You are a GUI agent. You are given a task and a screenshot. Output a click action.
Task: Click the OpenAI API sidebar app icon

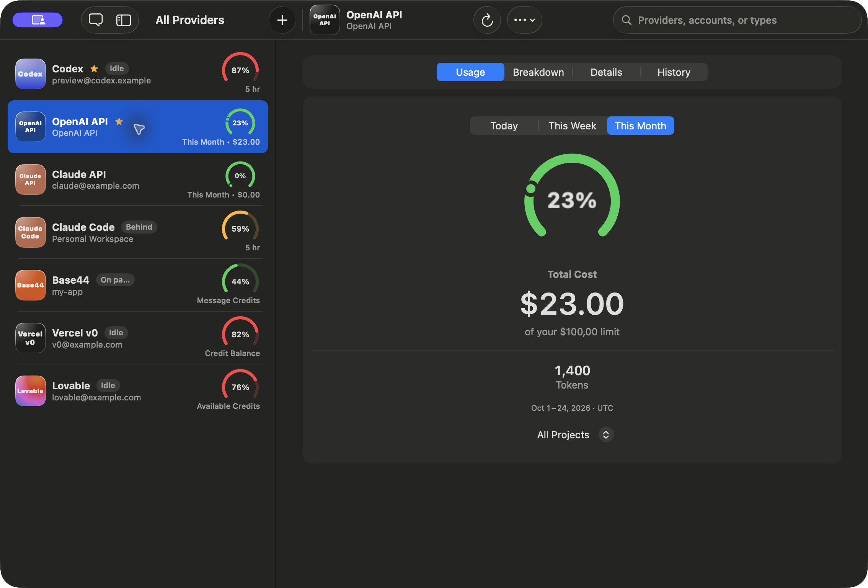point(31,127)
